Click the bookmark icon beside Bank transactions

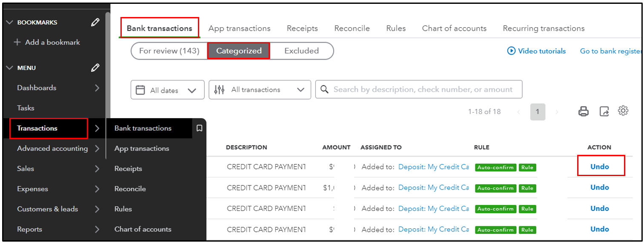click(199, 128)
